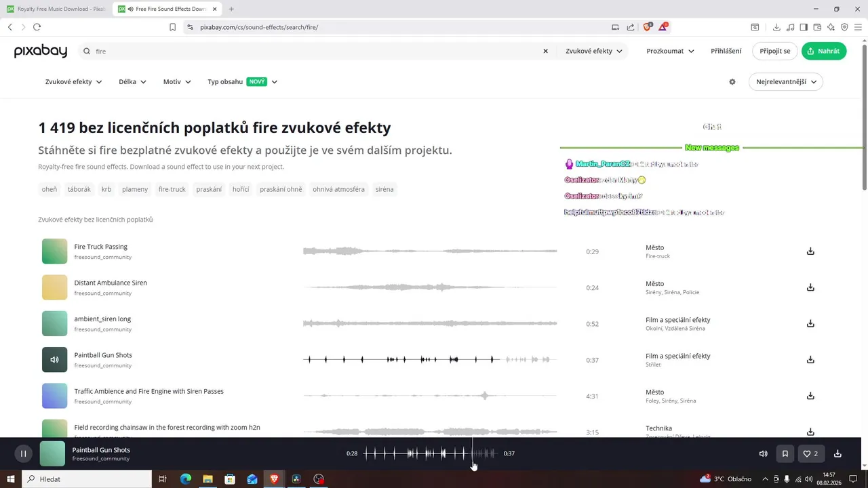The image size is (868, 488).
Task: Open the Zvukové efekty dropdown in the search bar
Action: pos(594,51)
